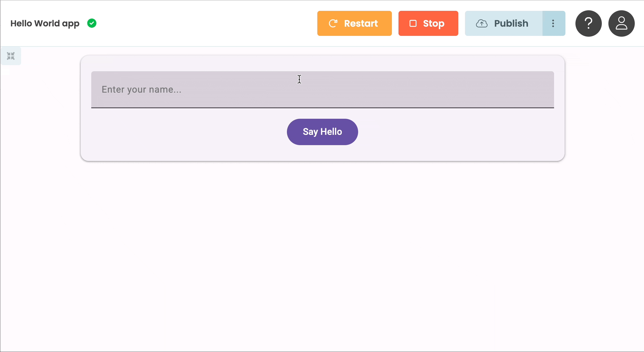Click the cloud upload icon on Publish
The image size is (644, 352).
coord(482,23)
